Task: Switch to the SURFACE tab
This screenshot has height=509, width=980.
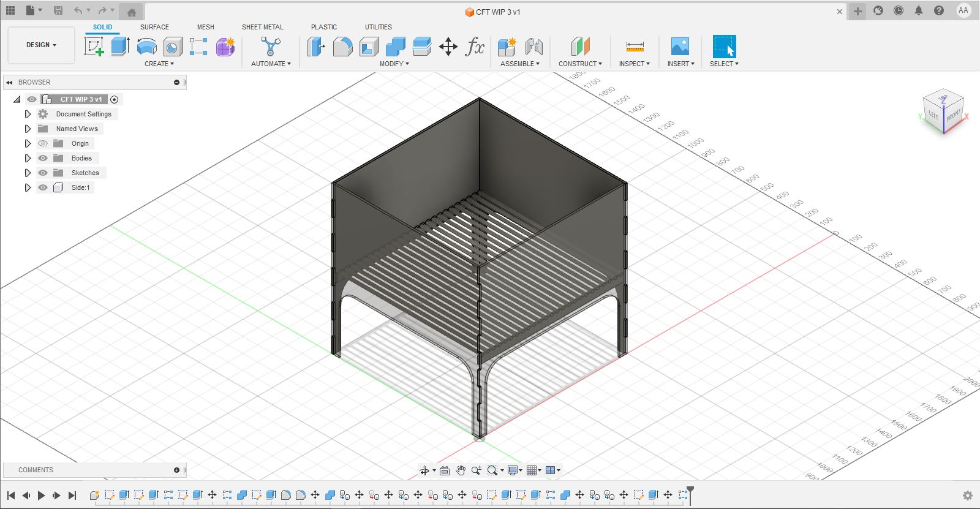Action: [154, 27]
